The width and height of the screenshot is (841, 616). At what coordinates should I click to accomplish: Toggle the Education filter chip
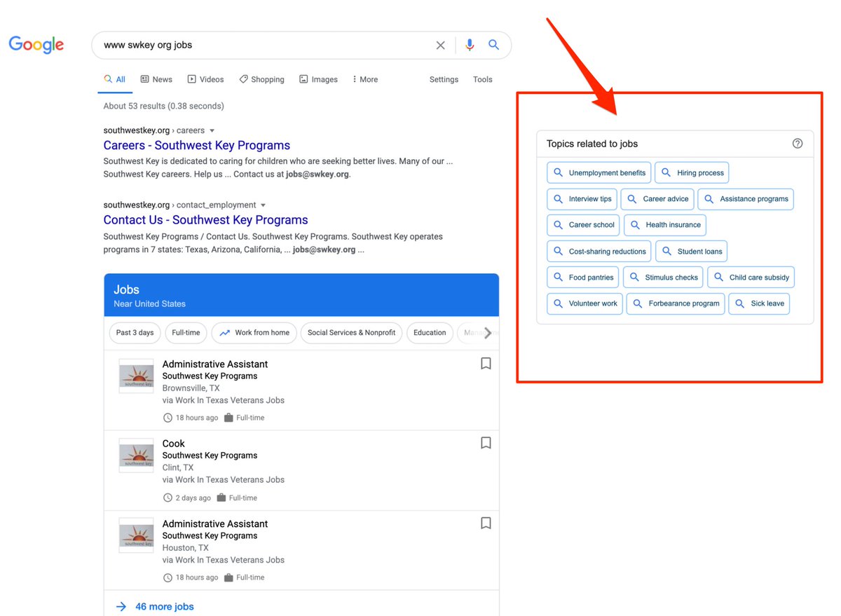pyautogui.click(x=430, y=333)
